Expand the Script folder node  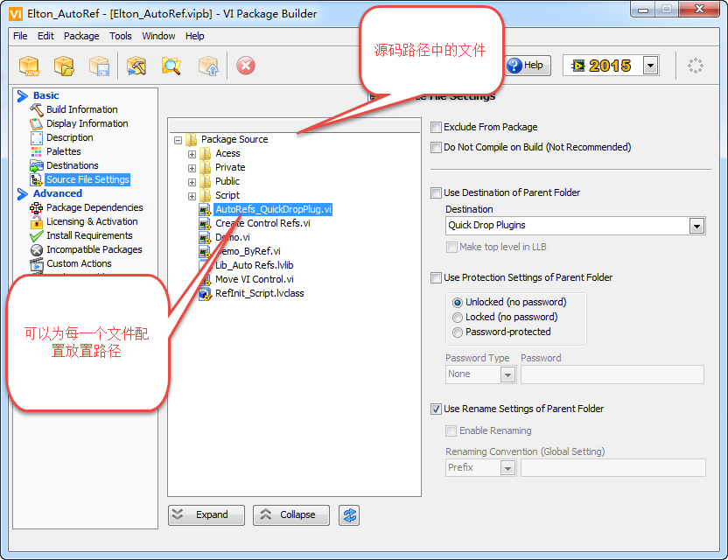(192, 196)
